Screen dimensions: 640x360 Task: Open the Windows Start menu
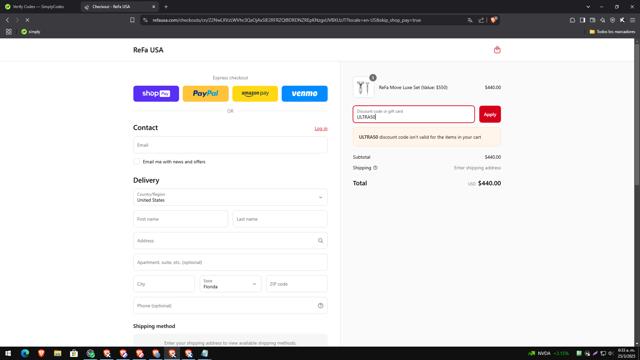pyautogui.click(x=8, y=353)
